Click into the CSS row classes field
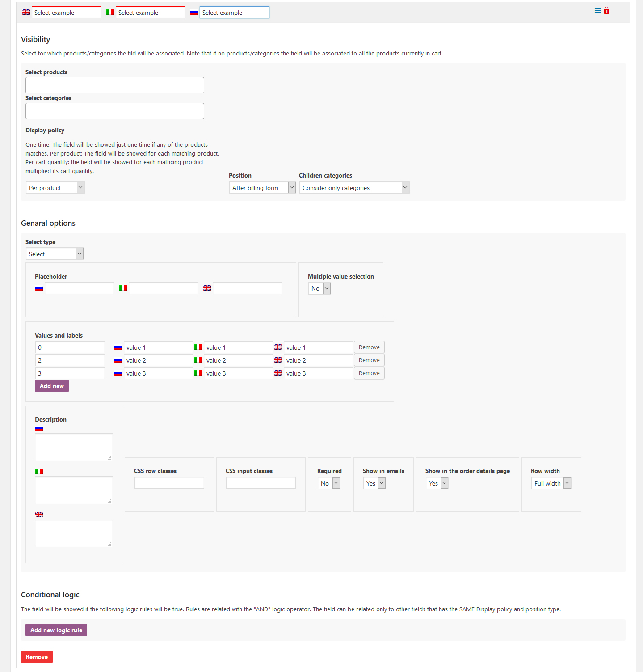Image resolution: width=643 pixels, height=672 pixels. point(169,483)
